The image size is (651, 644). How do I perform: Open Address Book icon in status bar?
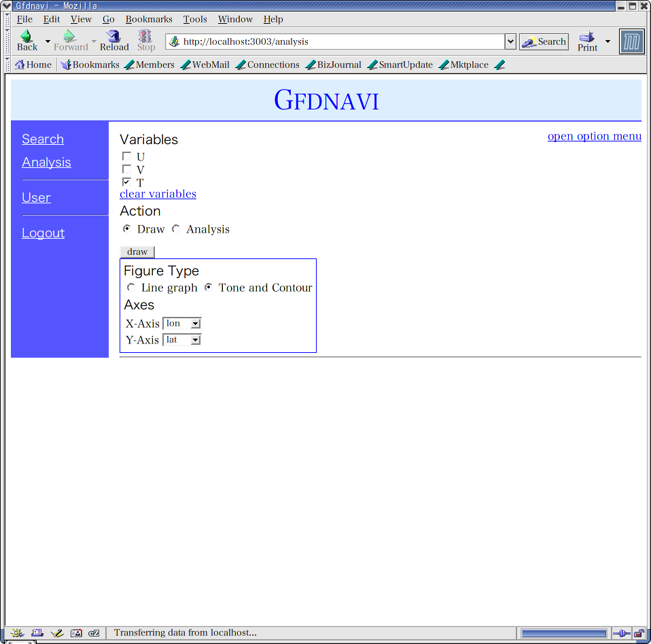click(x=76, y=633)
